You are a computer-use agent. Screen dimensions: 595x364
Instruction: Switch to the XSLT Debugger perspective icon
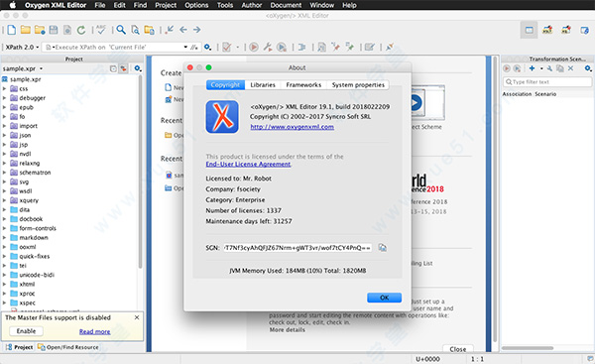547,30
